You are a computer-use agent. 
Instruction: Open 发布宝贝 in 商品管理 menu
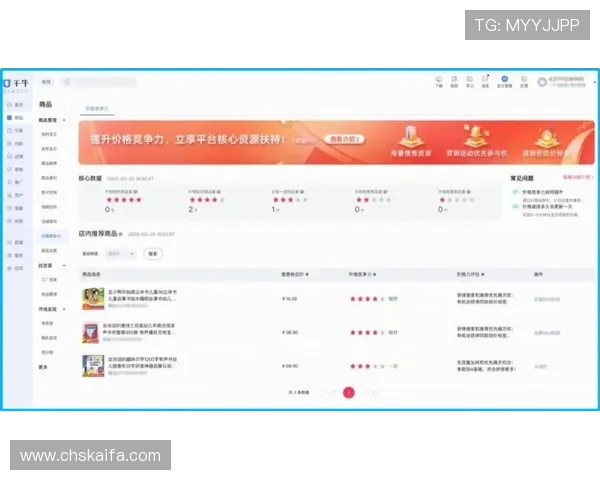pos(49,149)
